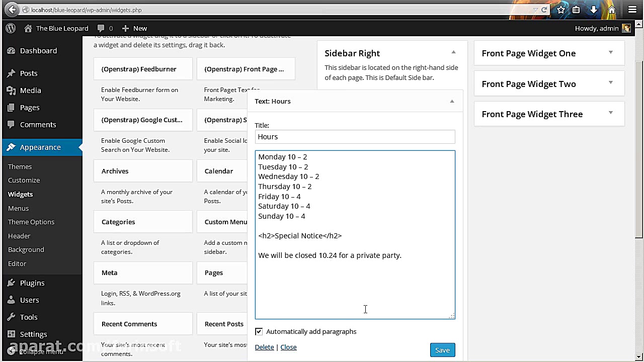The width and height of the screenshot is (644, 362).
Task: Open Menus in the Appearance submenu
Action: coord(18,208)
